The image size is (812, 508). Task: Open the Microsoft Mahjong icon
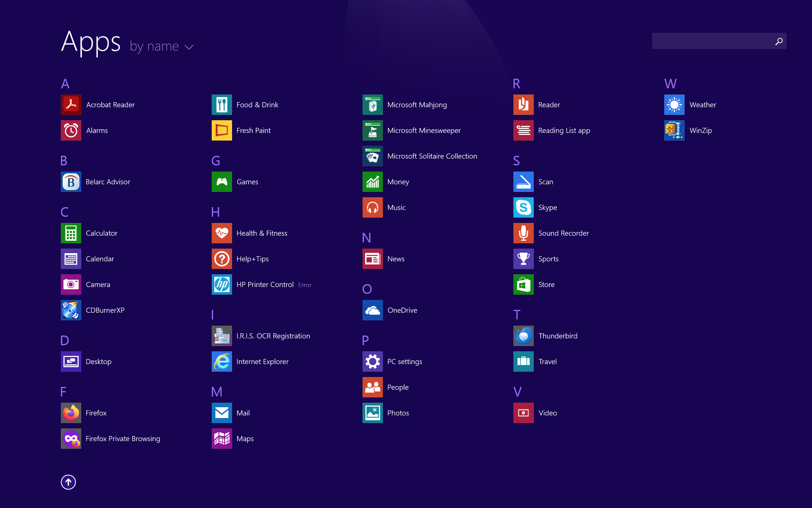click(372, 104)
